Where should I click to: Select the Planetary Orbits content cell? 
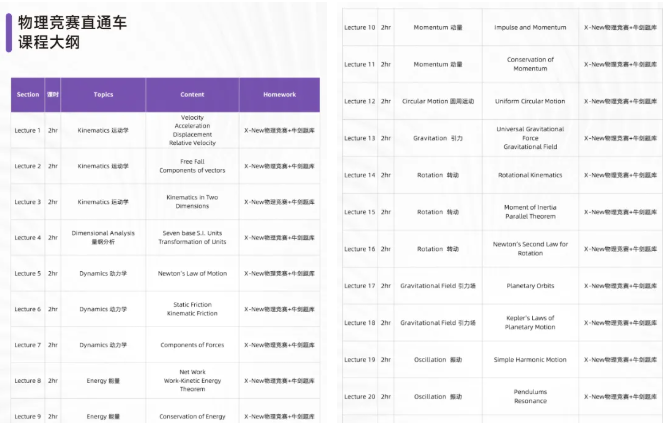click(x=530, y=286)
